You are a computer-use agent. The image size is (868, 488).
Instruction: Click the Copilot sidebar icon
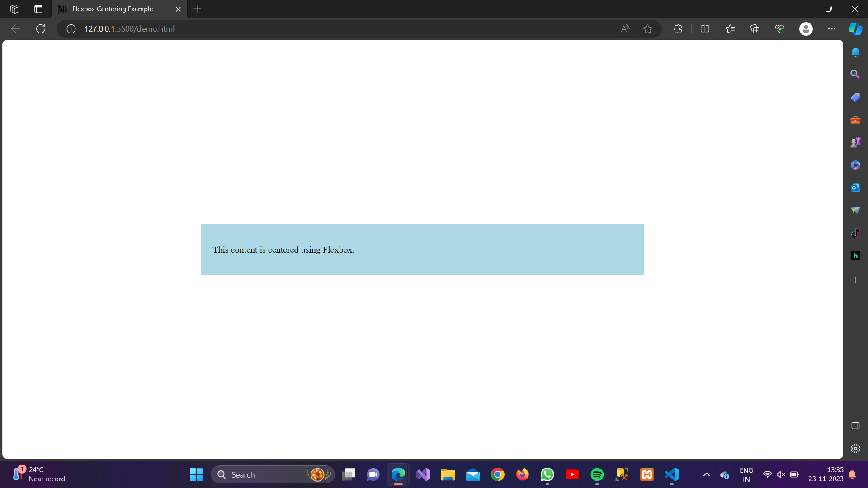[855, 29]
